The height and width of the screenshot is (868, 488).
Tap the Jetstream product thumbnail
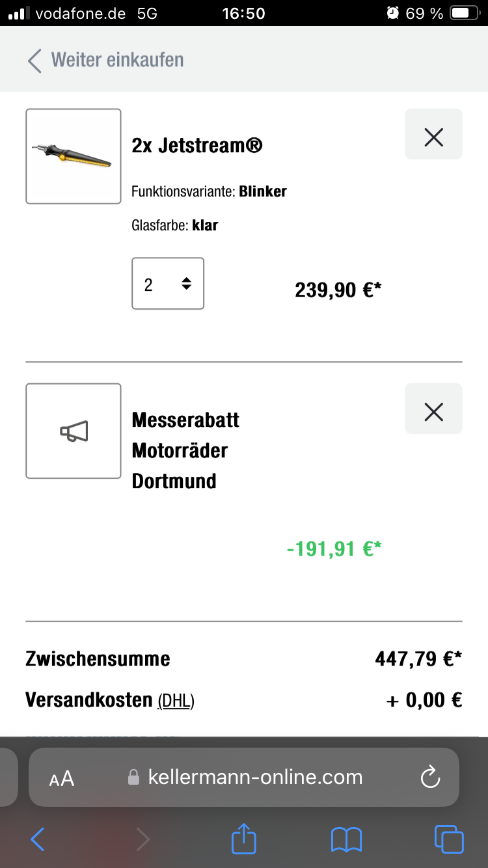[74, 156]
